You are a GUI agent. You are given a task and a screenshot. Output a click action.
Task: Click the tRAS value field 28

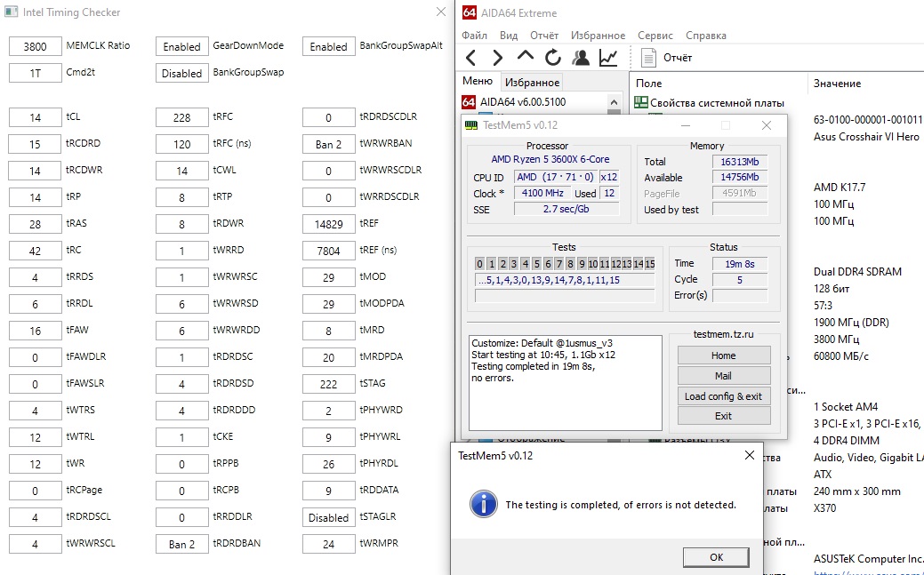[36, 224]
